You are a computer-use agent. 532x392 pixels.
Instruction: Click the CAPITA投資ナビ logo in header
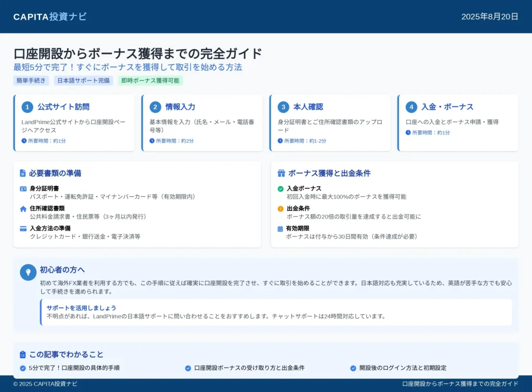(x=50, y=17)
